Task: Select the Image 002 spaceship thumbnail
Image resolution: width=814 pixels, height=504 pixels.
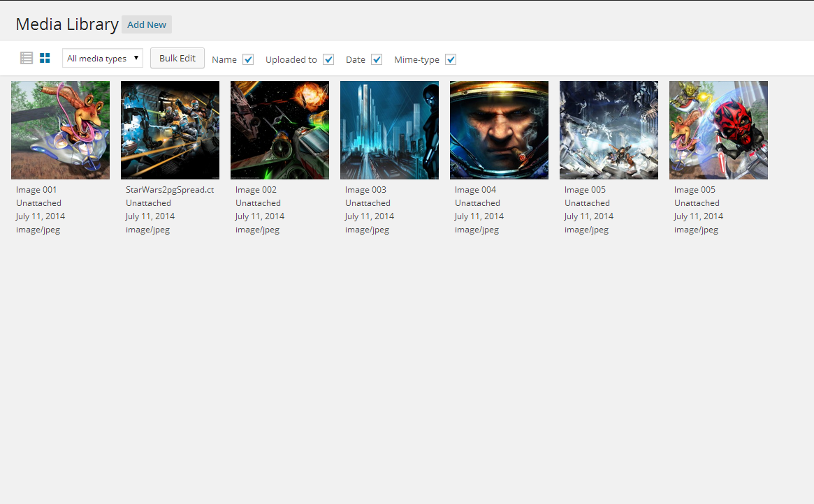Action: point(279,130)
